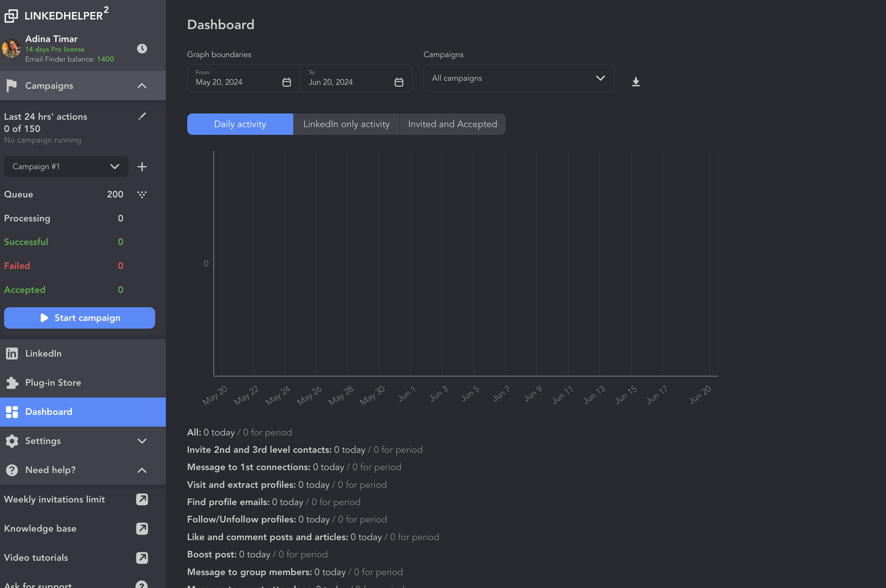The width and height of the screenshot is (886, 588).
Task: Open the Processing list
Action: (64, 218)
